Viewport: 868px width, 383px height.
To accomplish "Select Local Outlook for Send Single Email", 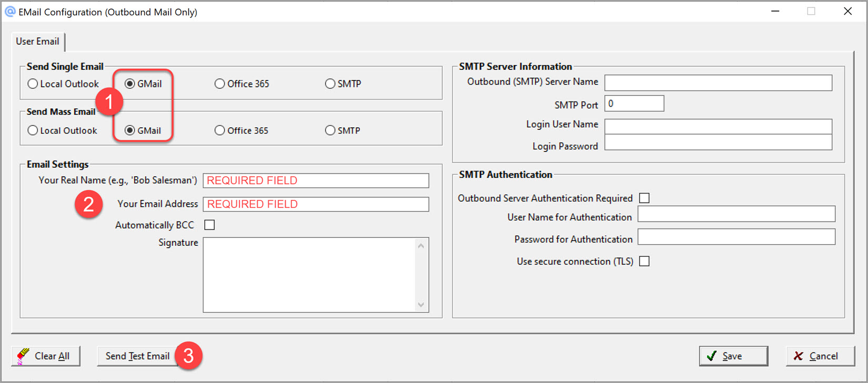I will 33,84.
